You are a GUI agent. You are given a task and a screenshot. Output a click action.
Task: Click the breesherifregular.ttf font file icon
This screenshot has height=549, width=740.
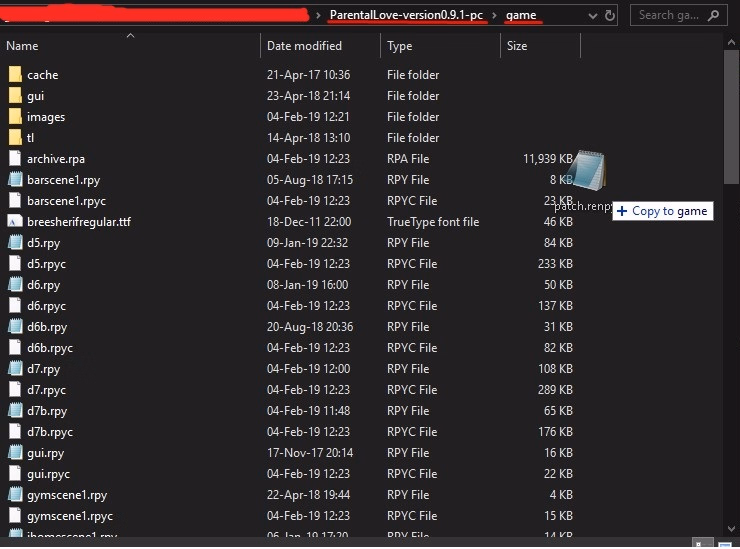pos(14,222)
